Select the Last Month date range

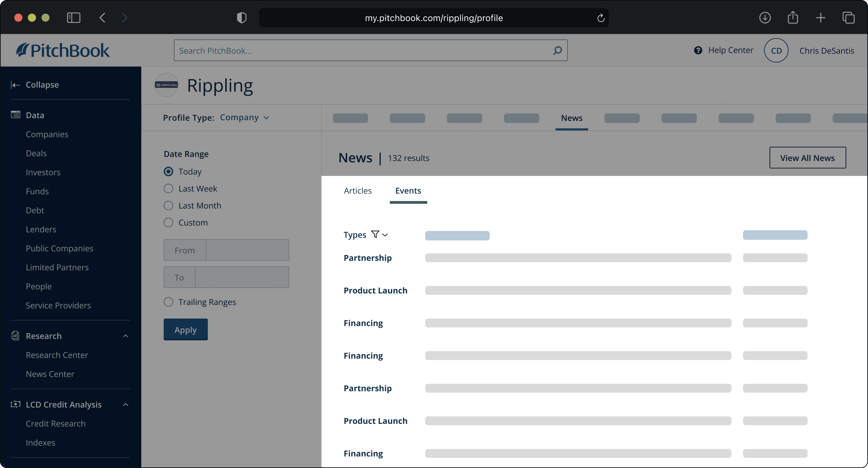coord(168,206)
